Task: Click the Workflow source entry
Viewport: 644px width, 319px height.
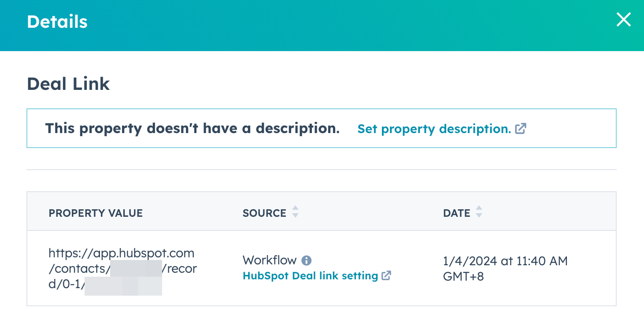Action: click(x=270, y=260)
